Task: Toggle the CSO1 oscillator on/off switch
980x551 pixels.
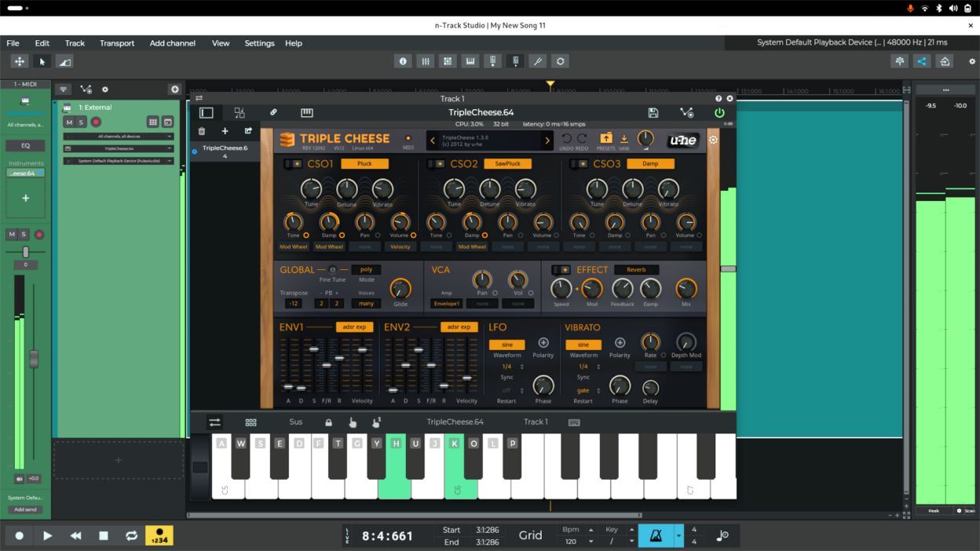Action: pos(293,164)
